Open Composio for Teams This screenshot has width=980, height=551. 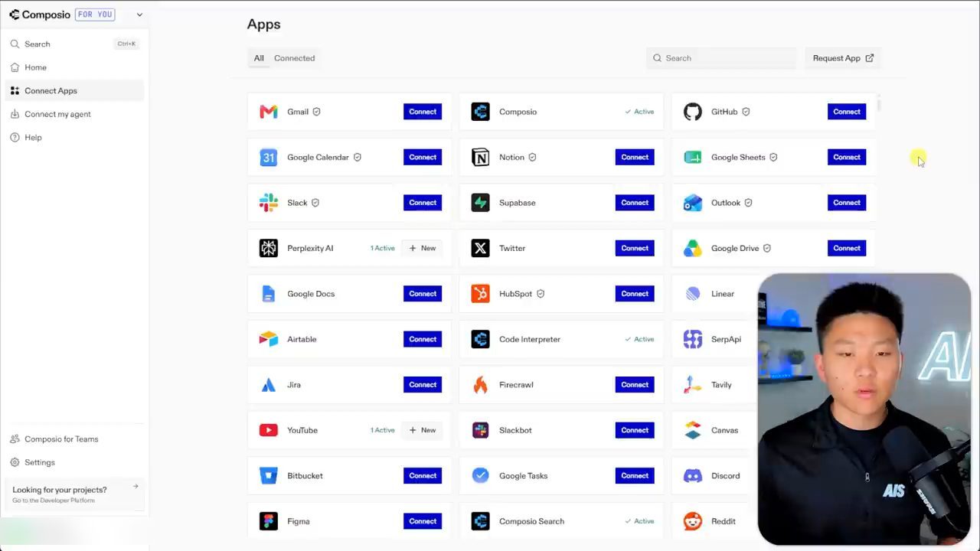click(x=73, y=439)
